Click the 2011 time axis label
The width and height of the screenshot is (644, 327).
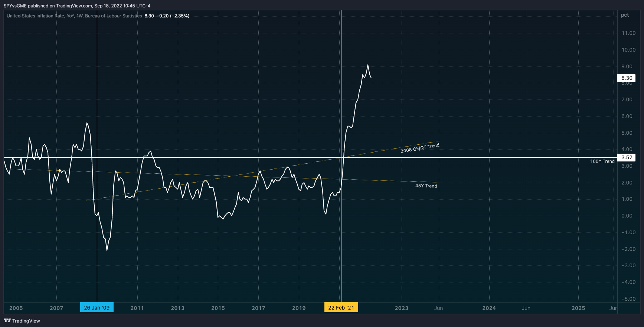[x=137, y=308]
